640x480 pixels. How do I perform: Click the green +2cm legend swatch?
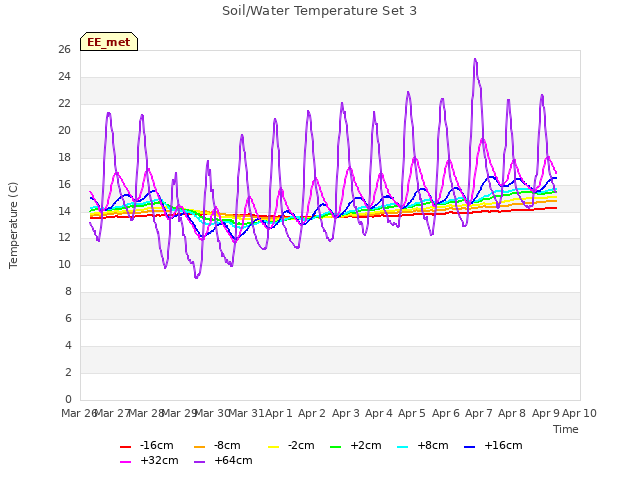[x=336, y=447]
